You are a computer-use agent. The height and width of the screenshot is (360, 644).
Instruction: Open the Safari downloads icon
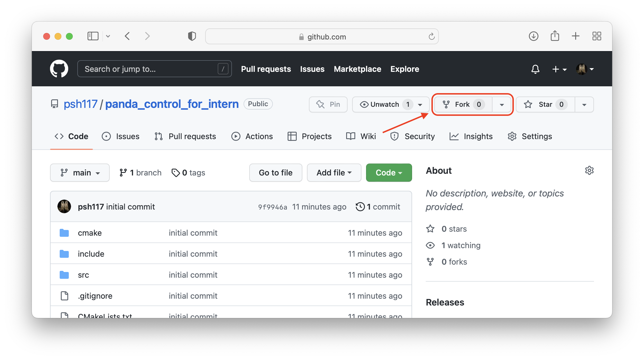(x=533, y=36)
